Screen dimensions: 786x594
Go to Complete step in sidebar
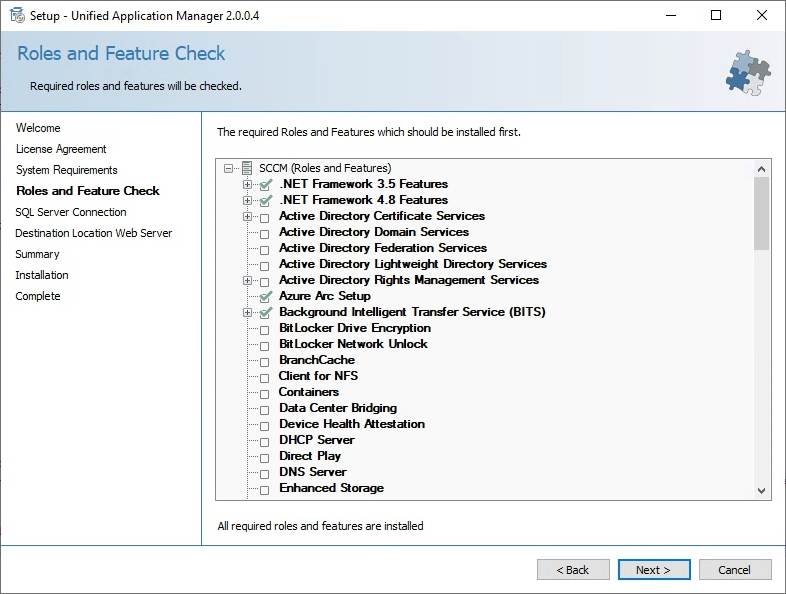38,296
